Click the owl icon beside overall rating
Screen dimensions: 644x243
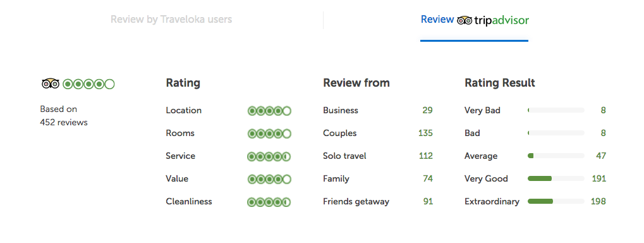(x=51, y=84)
